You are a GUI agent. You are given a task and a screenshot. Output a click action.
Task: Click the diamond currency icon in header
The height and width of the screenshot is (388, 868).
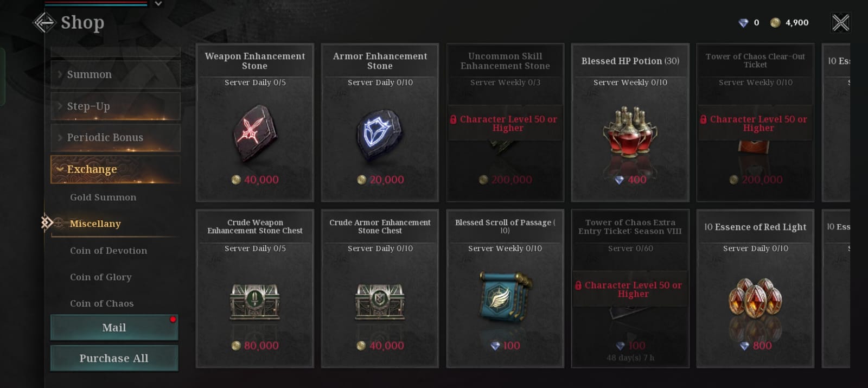pos(743,23)
